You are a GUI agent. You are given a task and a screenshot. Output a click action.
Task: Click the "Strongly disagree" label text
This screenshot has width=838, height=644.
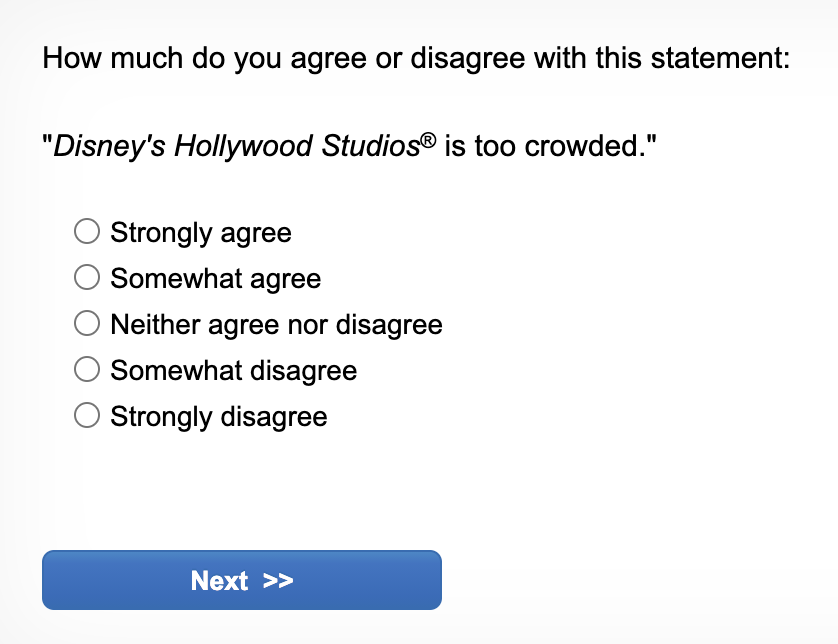coord(219,417)
